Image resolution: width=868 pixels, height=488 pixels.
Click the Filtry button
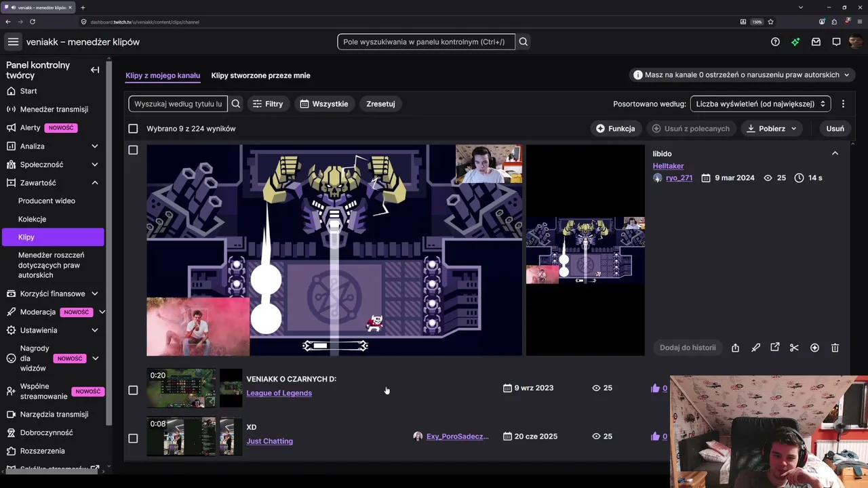click(x=268, y=104)
